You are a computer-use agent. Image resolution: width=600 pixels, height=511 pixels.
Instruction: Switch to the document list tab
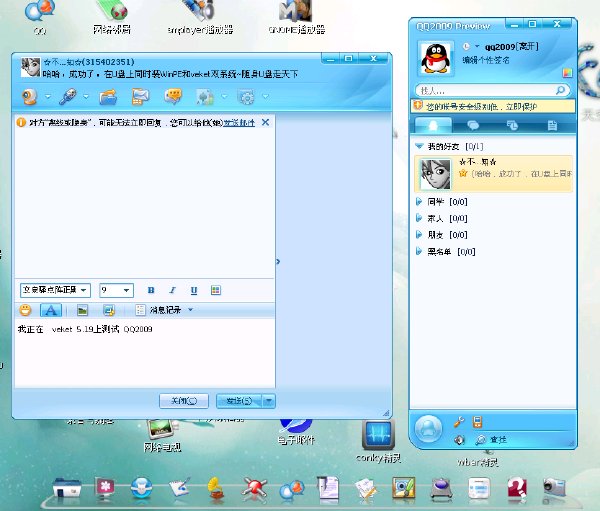(552, 125)
